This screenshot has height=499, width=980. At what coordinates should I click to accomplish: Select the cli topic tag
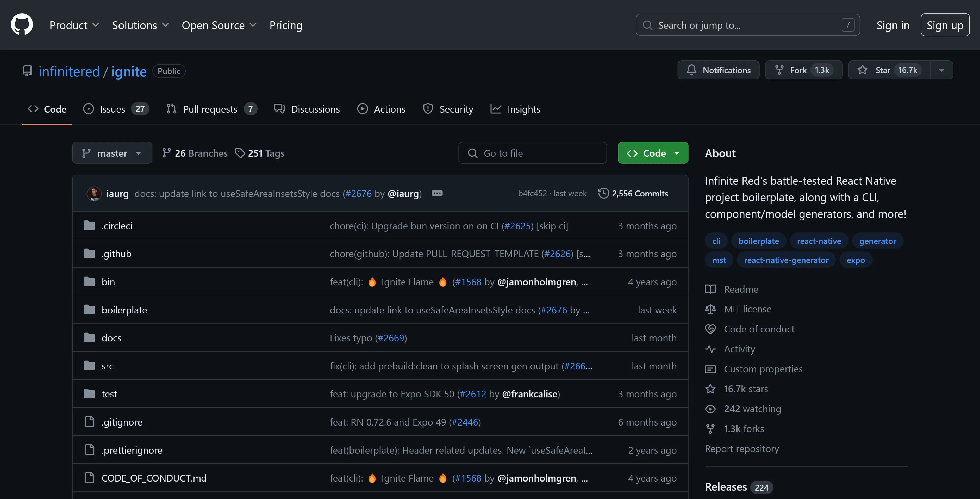716,241
